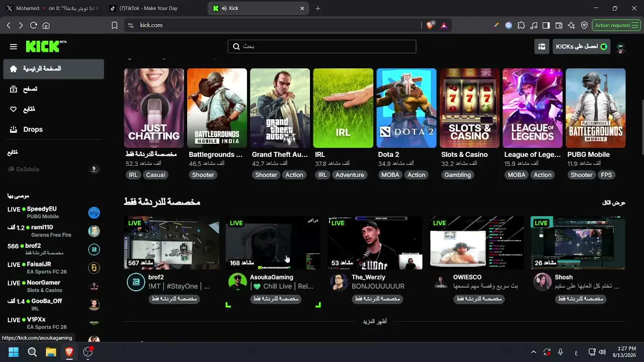Open the Extensions puzzle icon
The width and height of the screenshot is (644, 362).
point(521,25)
